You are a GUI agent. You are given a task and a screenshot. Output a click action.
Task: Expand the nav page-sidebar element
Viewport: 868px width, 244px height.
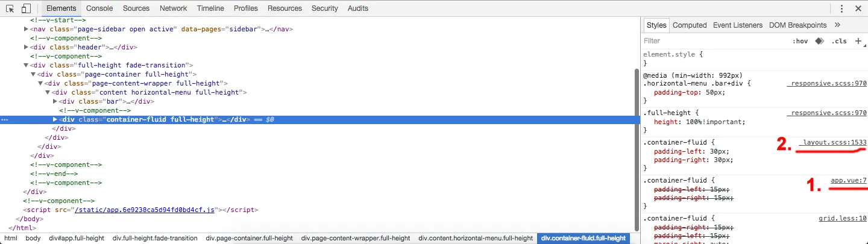pos(26,29)
